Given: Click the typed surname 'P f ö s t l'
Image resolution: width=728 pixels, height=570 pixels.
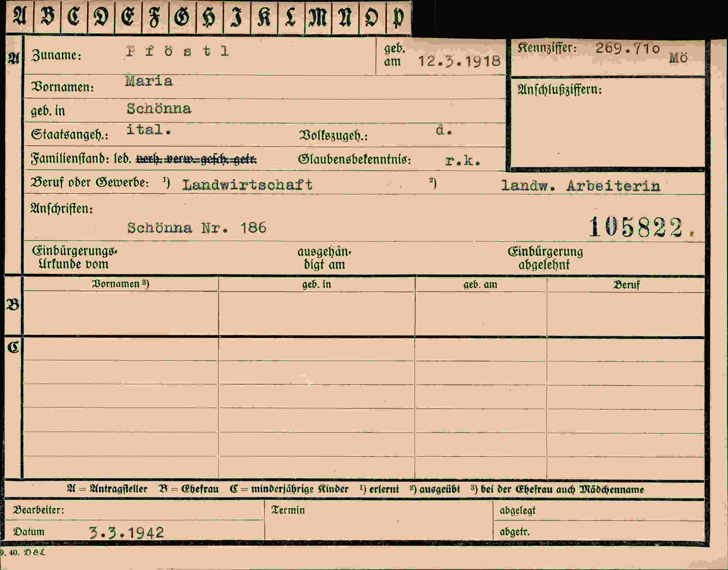Looking at the screenshot, I should (177, 51).
